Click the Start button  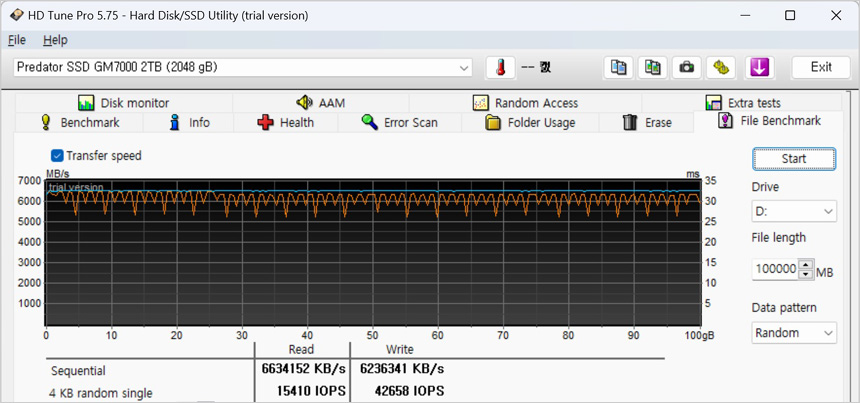click(x=794, y=159)
